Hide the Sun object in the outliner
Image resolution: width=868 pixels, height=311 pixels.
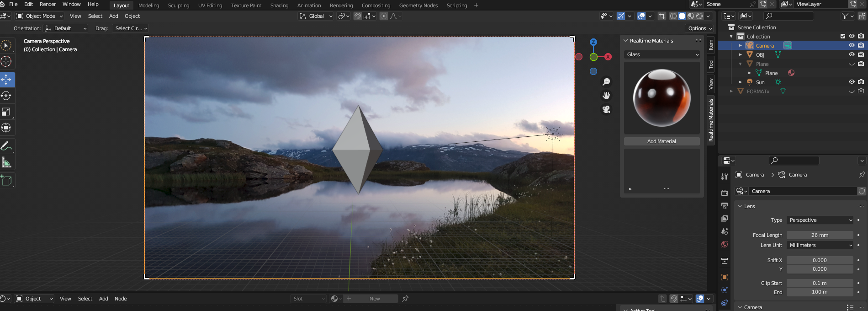tap(852, 82)
